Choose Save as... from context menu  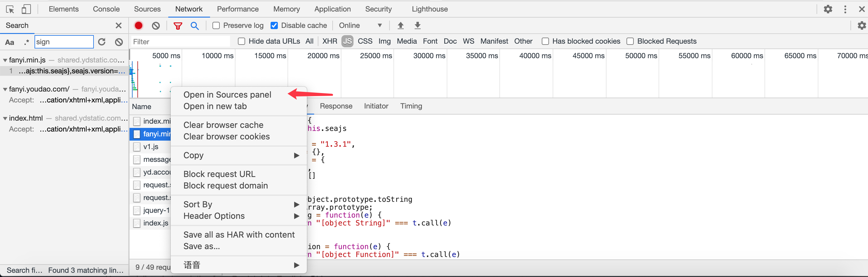point(238,246)
